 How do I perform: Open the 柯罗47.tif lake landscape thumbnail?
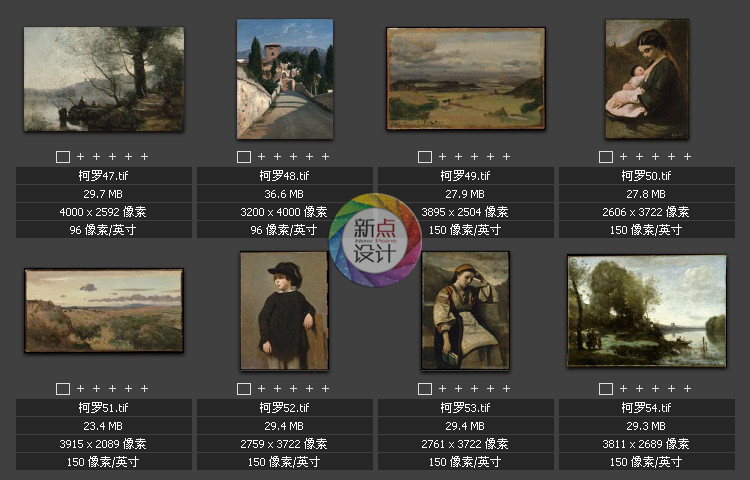click(104, 79)
